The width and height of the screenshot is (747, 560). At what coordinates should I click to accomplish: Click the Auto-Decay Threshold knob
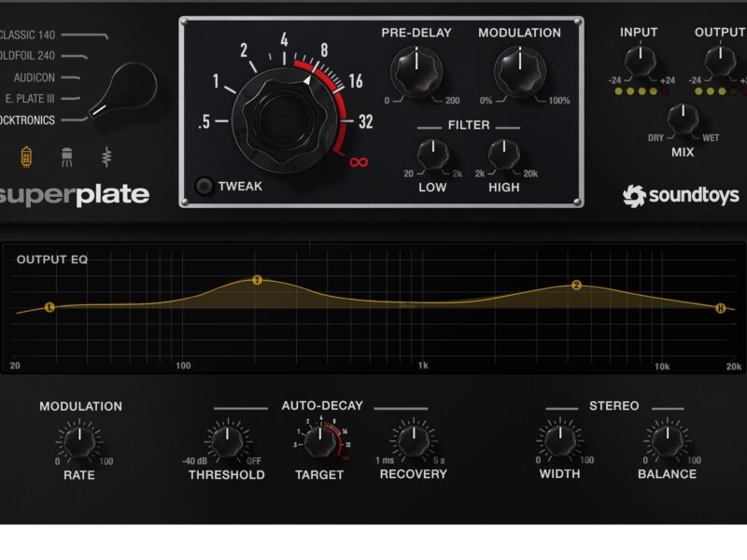(225, 441)
